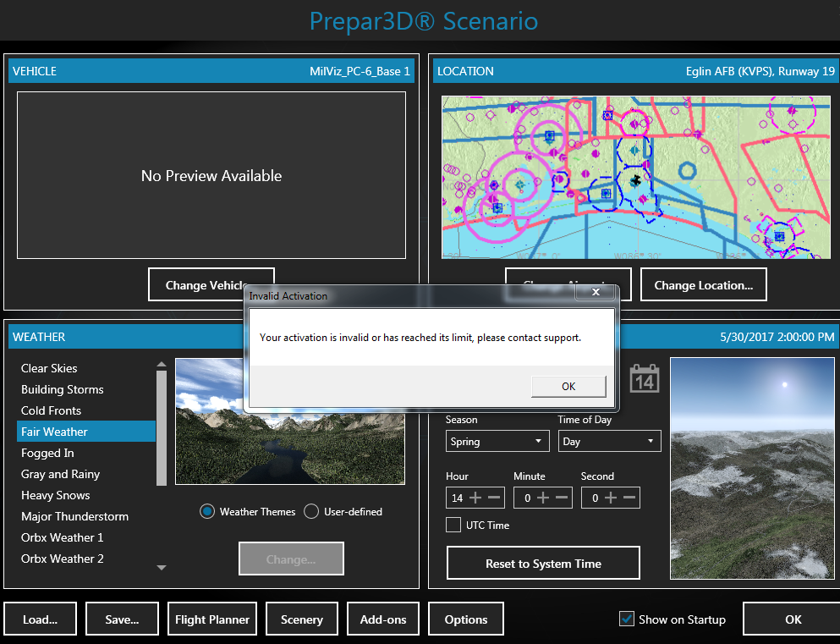
Task: Click the Save scenario button
Action: pos(122,619)
